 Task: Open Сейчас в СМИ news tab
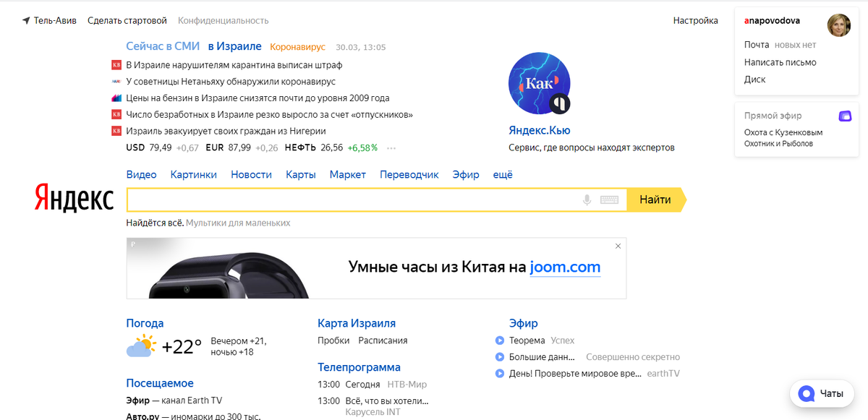click(x=163, y=46)
